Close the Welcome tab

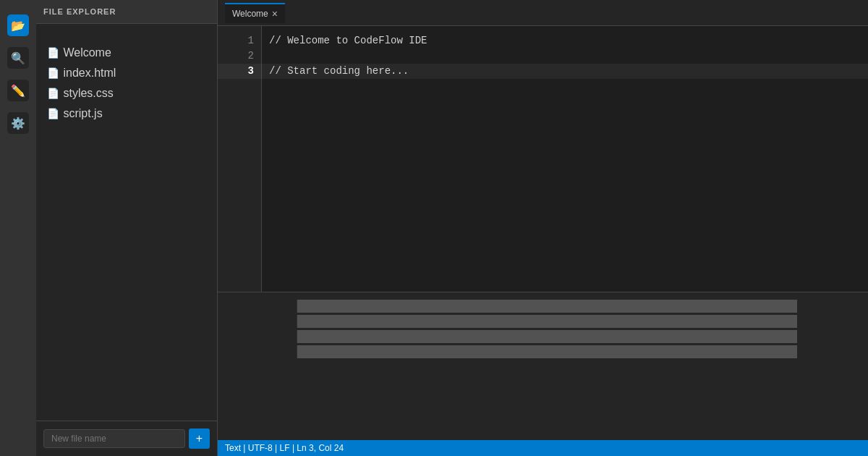pyautogui.click(x=275, y=14)
